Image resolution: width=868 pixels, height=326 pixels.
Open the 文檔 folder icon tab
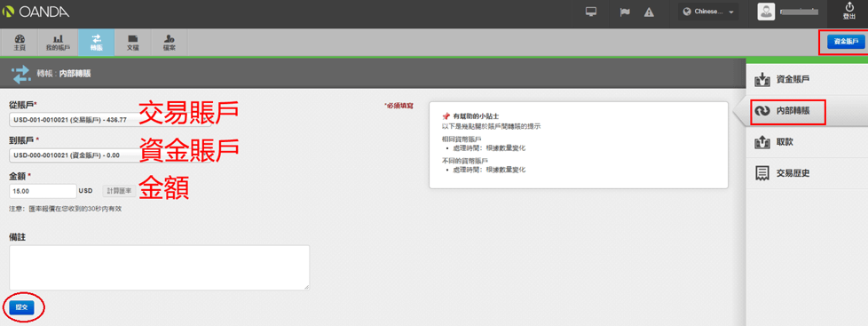pos(133,42)
